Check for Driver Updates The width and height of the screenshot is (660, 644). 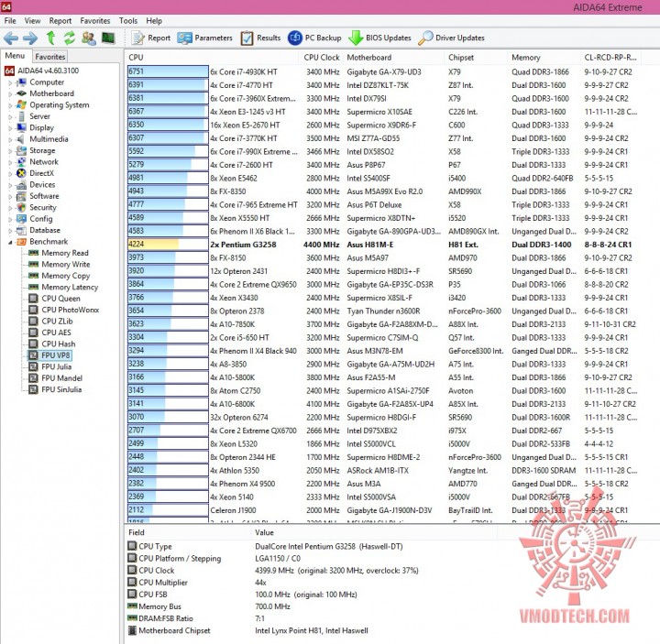point(451,38)
